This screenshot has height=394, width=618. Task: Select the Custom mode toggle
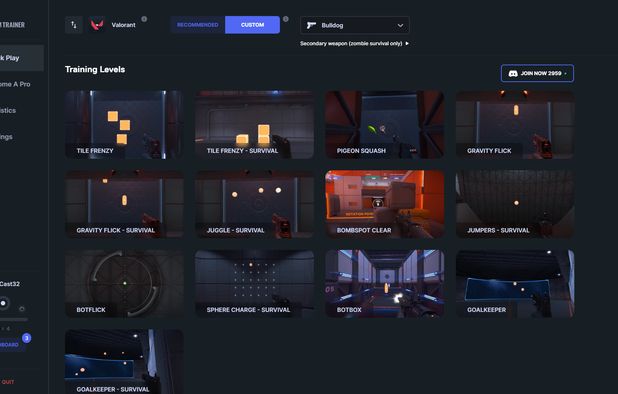(253, 25)
